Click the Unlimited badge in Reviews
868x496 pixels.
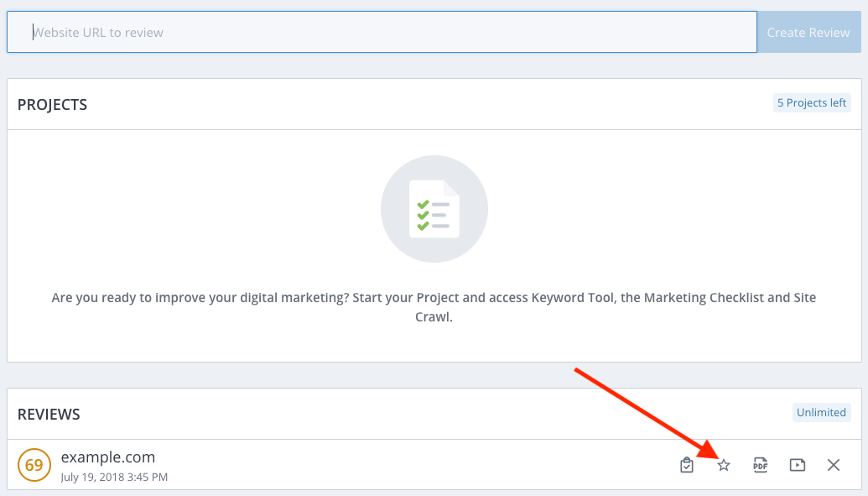[x=821, y=412]
